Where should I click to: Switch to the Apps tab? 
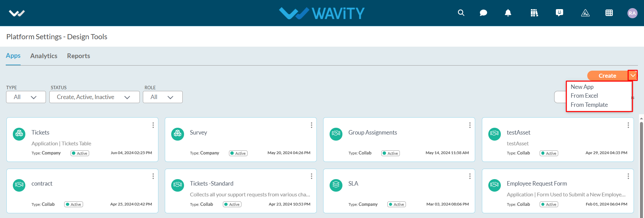coord(13,56)
